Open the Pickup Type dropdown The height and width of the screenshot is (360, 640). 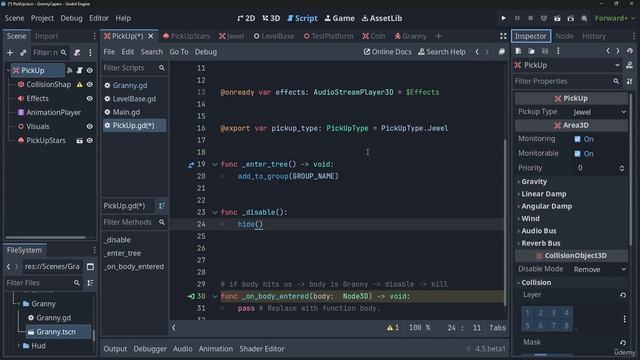click(599, 112)
